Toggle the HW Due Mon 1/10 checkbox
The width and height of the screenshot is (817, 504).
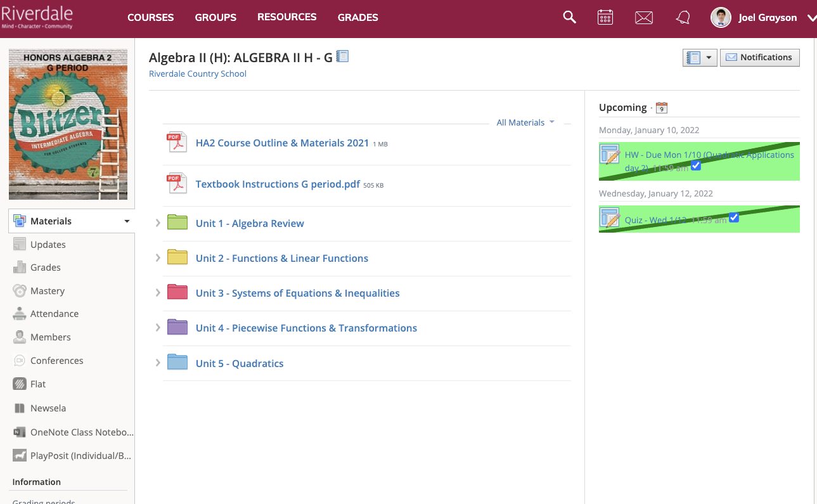tap(696, 165)
